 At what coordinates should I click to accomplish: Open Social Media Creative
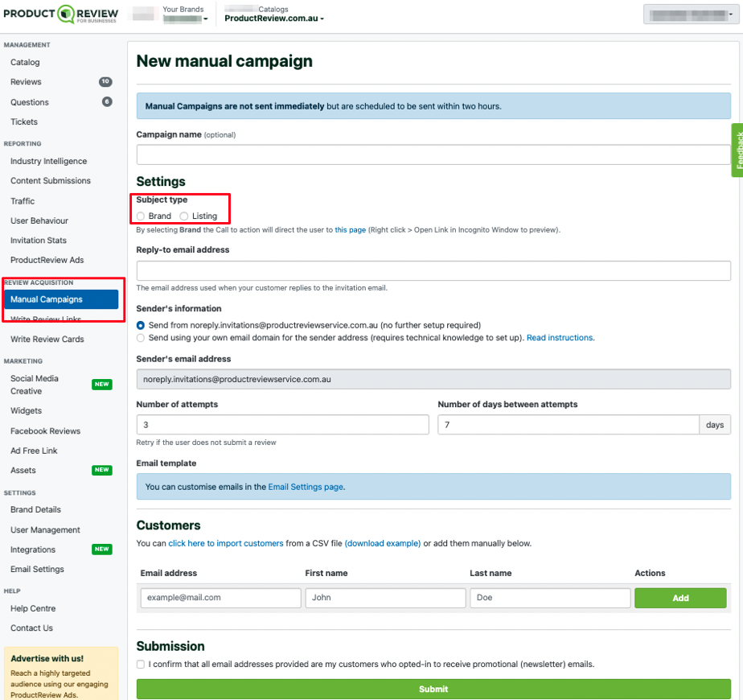34,385
